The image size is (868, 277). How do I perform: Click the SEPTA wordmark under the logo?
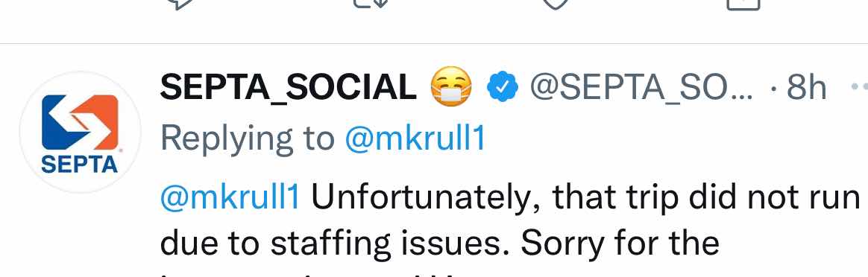tap(80, 165)
